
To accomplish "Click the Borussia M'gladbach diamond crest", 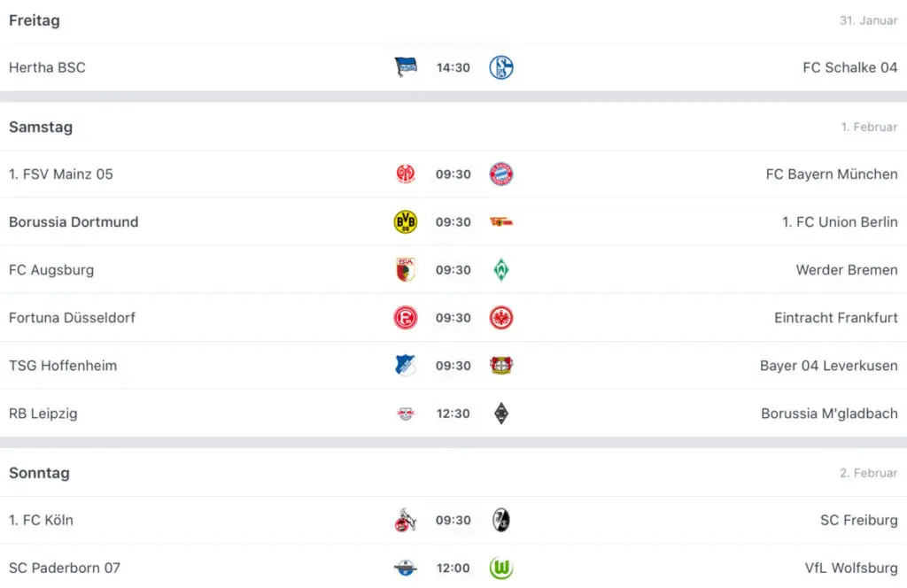I will 501,414.
